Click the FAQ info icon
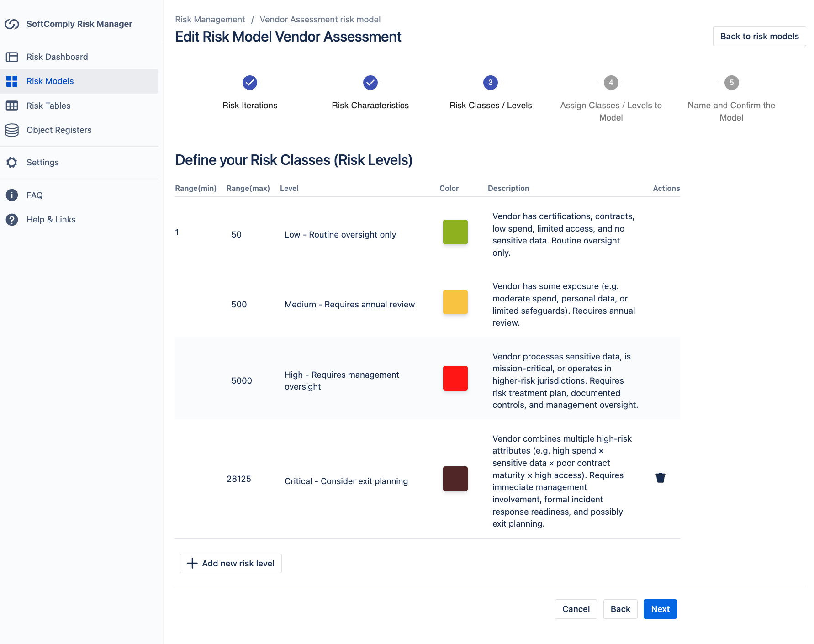 [12, 195]
